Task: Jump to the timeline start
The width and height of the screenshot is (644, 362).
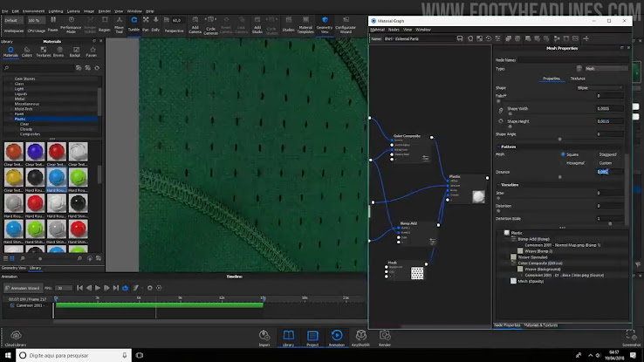Action: point(79,288)
